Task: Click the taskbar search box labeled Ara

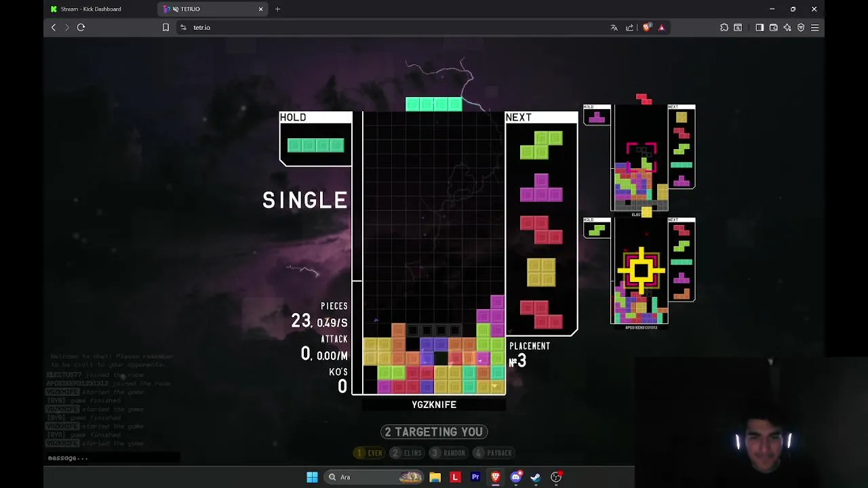Action: tap(373, 477)
